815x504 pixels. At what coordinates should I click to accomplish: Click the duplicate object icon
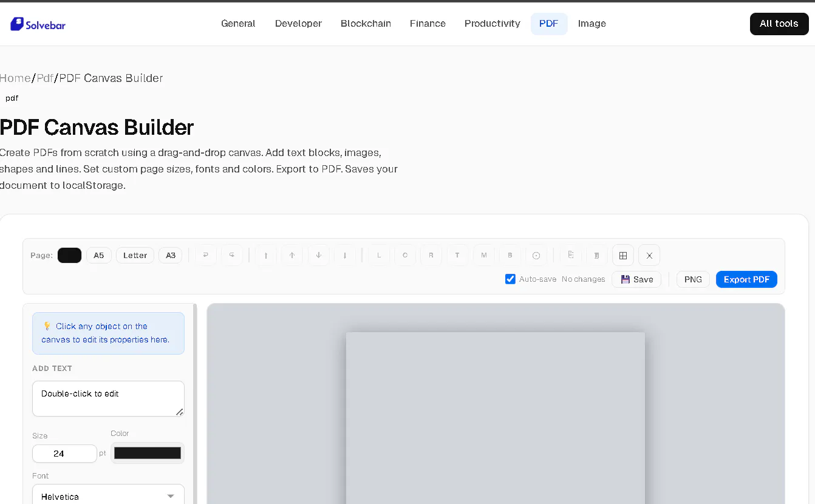point(571,255)
